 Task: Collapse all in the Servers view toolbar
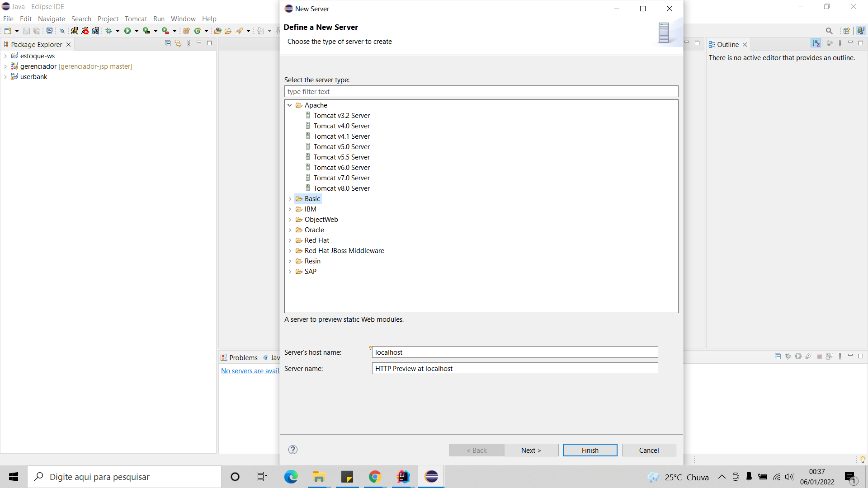[x=778, y=357]
